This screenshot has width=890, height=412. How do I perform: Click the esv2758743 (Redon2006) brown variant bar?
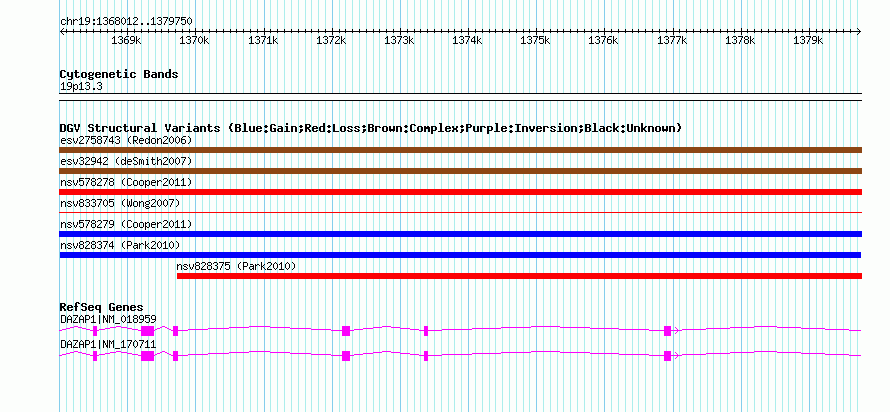[460, 150]
